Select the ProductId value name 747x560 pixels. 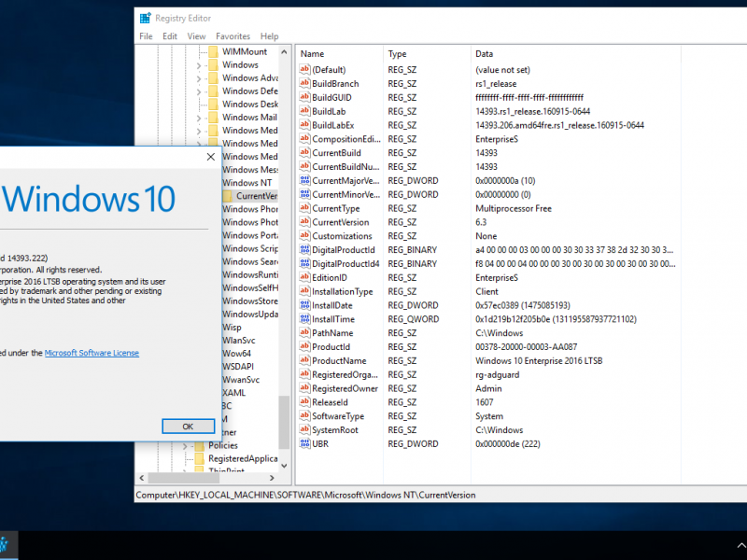331,346
